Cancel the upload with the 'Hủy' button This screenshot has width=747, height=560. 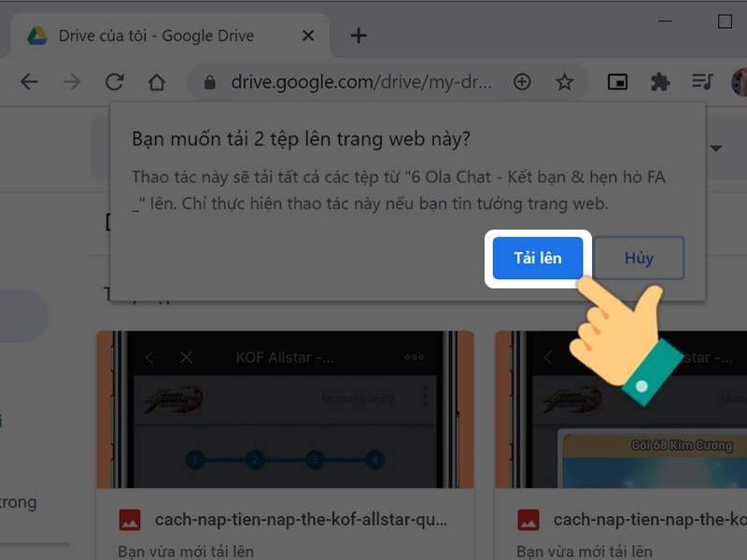[x=639, y=259]
